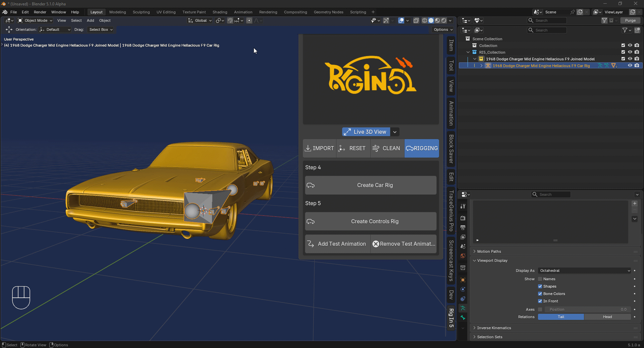Open the Object properties tab
This screenshot has width=644, height=348.
point(463,280)
